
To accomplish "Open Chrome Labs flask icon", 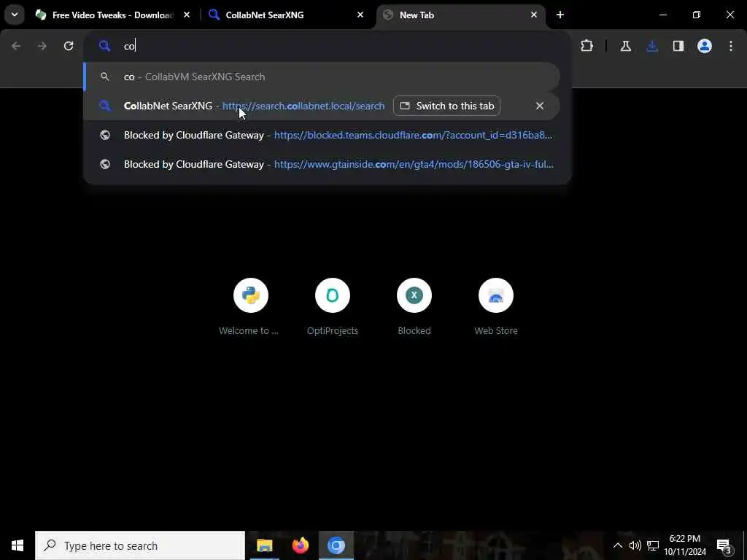I will (625, 46).
